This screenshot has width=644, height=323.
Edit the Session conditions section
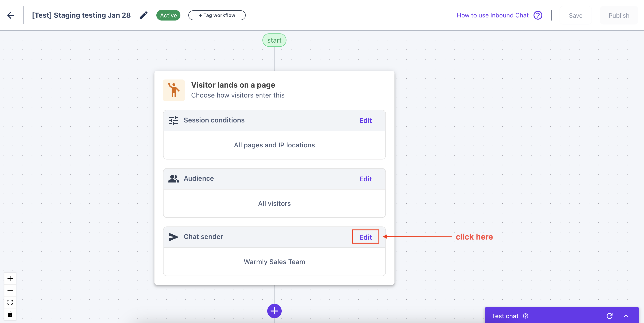365,120
